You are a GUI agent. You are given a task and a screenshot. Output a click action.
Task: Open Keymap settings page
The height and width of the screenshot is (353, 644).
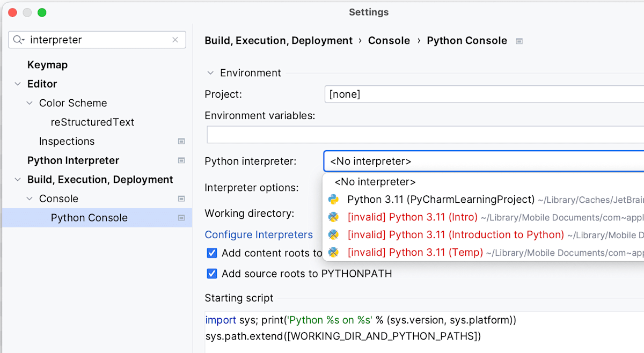coord(47,65)
